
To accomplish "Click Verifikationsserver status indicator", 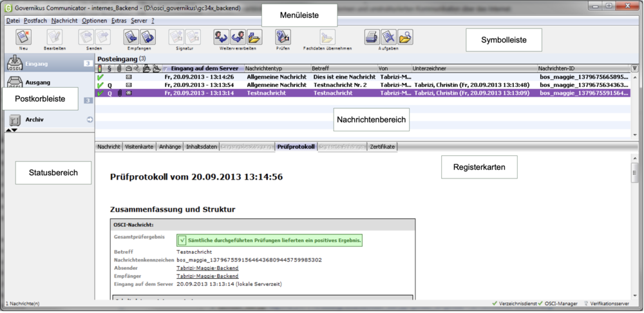I will [606, 303].
